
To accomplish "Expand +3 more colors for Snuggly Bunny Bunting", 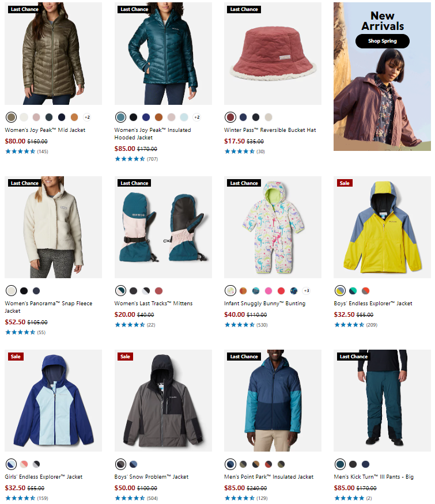I will tap(307, 290).
